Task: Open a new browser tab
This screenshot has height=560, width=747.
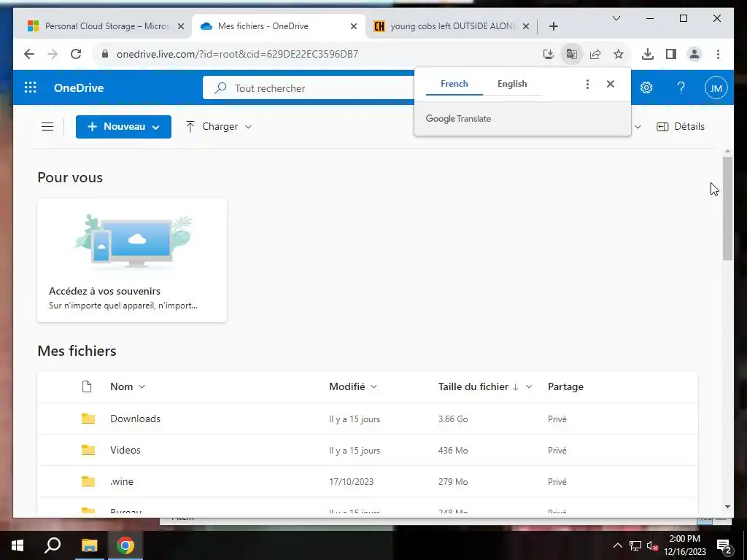Action: 553,26
